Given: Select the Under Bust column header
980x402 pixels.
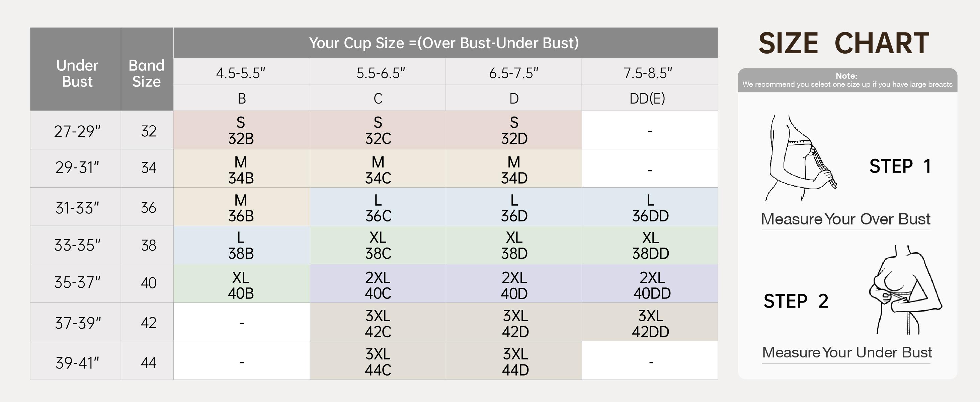Looking at the screenshot, I should 77,73.
